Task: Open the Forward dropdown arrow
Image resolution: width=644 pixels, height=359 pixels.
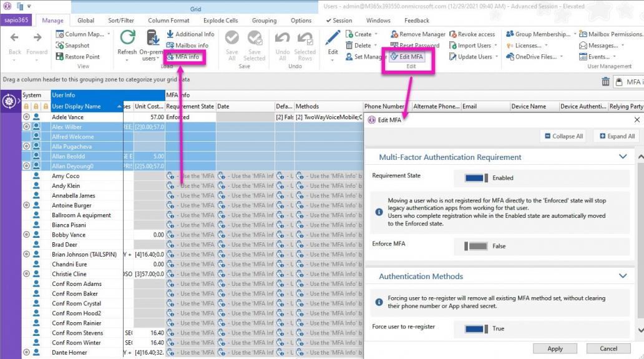Action: [x=37, y=60]
